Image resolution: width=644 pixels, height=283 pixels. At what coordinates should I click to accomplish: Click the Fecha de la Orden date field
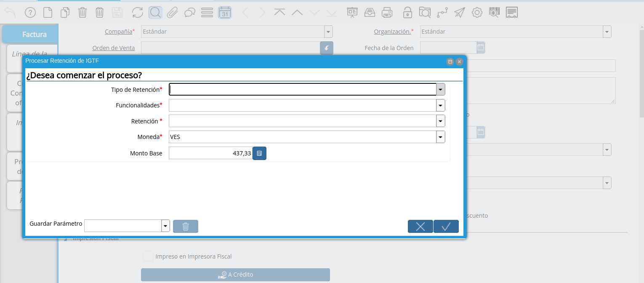(x=448, y=48)
